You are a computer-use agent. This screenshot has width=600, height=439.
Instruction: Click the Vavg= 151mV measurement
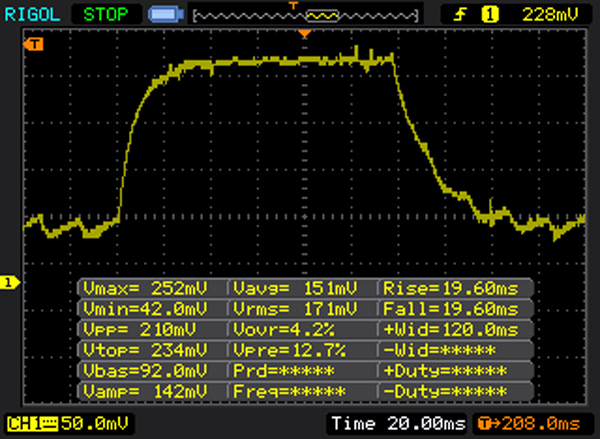[295, 288]
